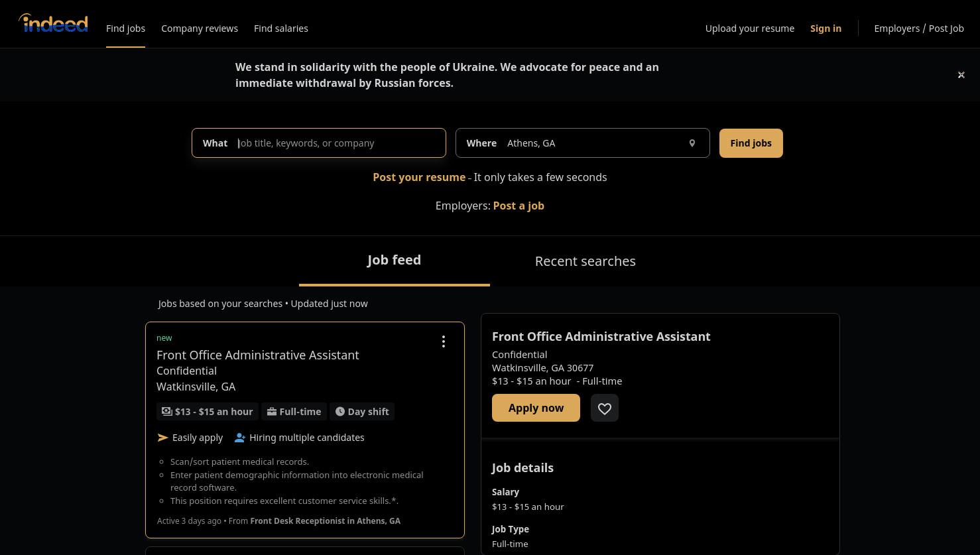Click Front Desk Receptionist in Athens, GA link
980x555 pixels.
326,521
